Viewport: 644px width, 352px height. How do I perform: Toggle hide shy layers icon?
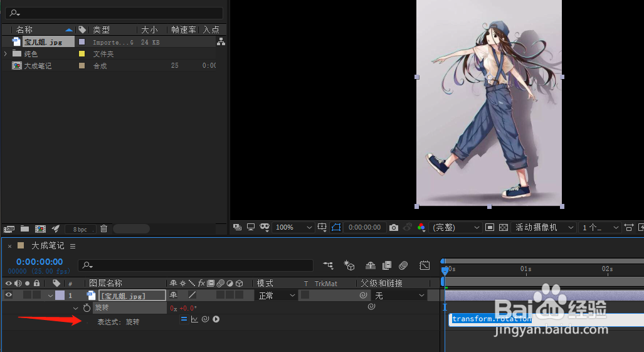point(371,265)
